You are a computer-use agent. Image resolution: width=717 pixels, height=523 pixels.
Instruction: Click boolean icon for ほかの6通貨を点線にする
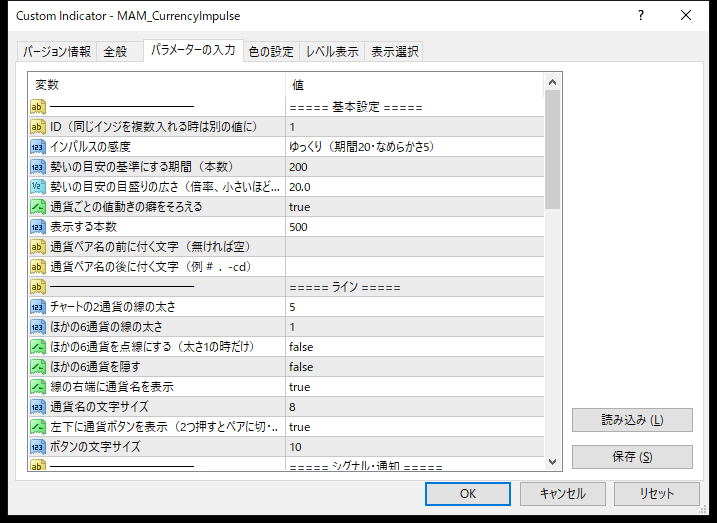click(x=38, y=347)
